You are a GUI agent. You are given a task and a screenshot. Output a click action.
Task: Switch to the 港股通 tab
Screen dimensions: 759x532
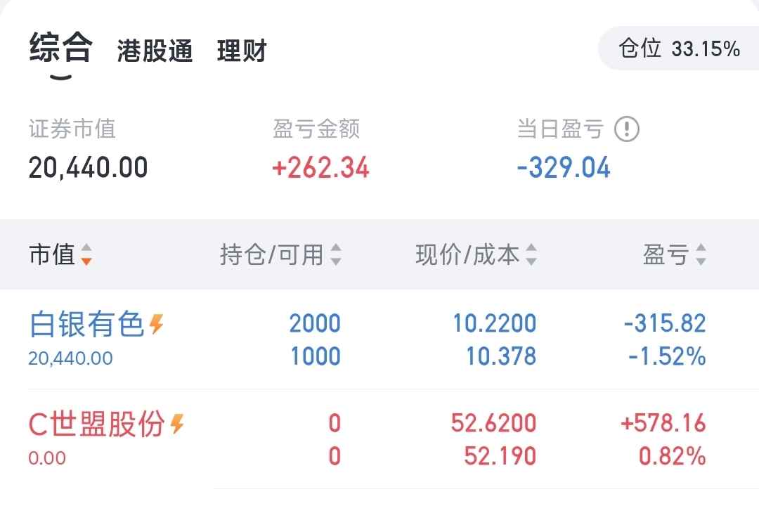tap(155, 51)
